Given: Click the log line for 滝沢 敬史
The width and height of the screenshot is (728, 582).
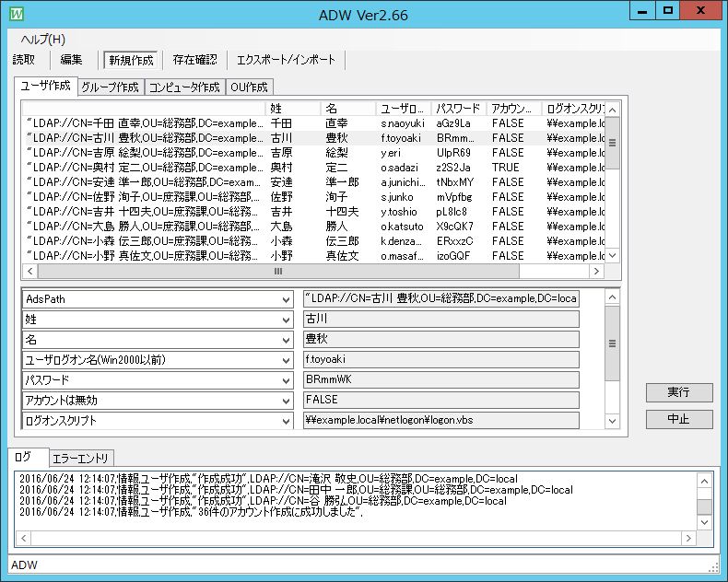Looking at the screenshot, I should click(x=268, y=479).
